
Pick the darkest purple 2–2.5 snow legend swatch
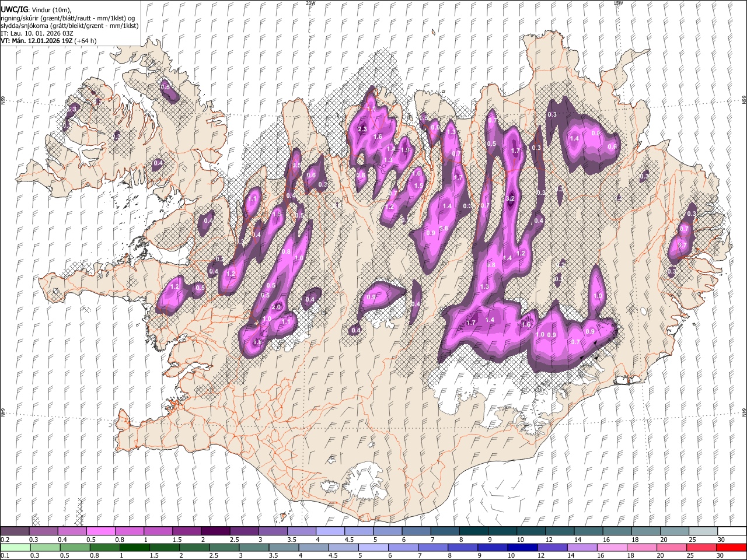pos(215,531)
